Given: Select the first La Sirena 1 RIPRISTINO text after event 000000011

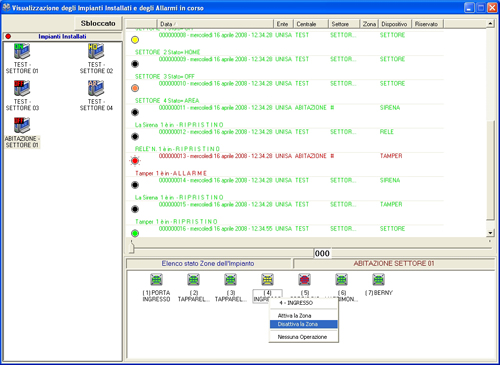Looking at the screenshot, I should coord(179,125).
